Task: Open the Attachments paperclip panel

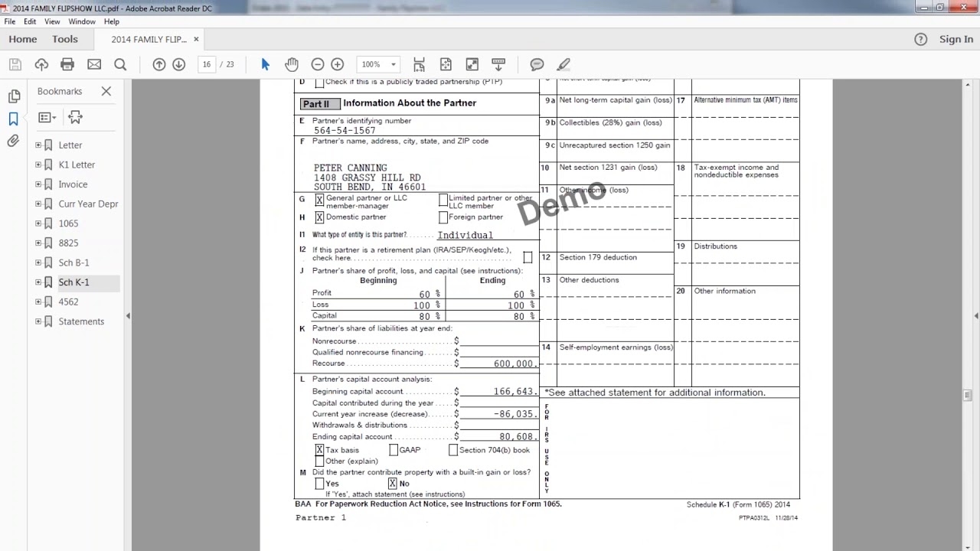Action: (13, 141)
